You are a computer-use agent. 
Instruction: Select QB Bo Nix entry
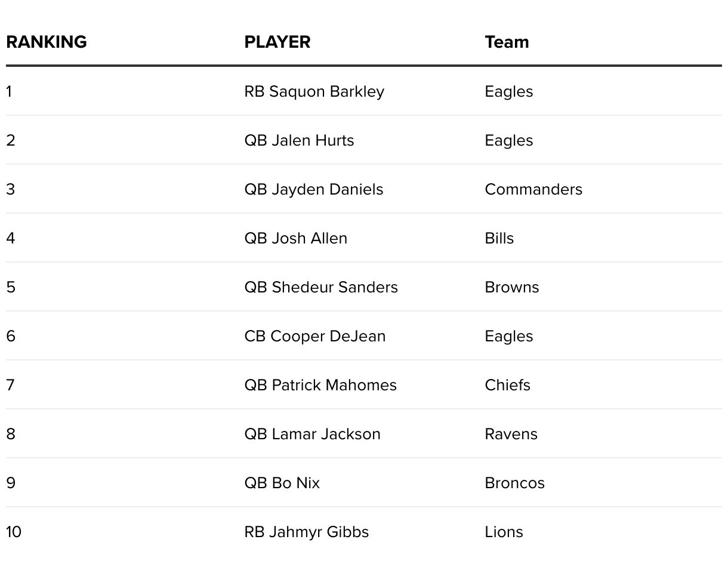(x=282, y=483)
